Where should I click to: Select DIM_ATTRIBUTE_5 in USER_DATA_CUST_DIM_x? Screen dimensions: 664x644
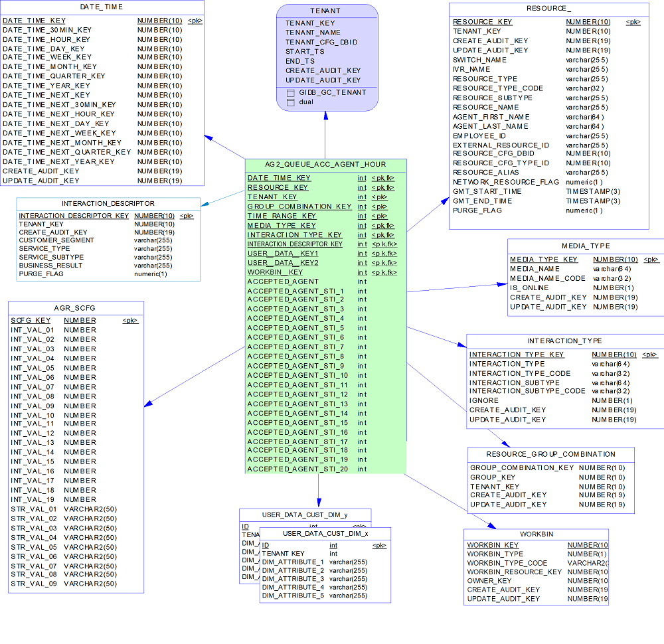293,596
